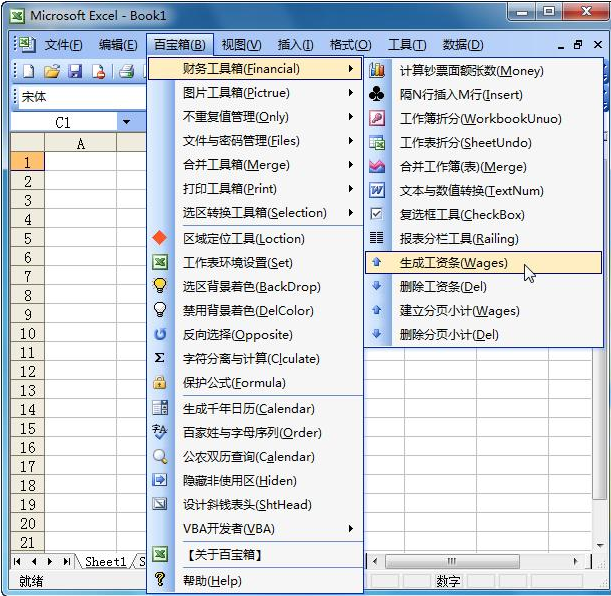Click cell A1 in the worksheet
611x596 pixels.
[80, 162]
